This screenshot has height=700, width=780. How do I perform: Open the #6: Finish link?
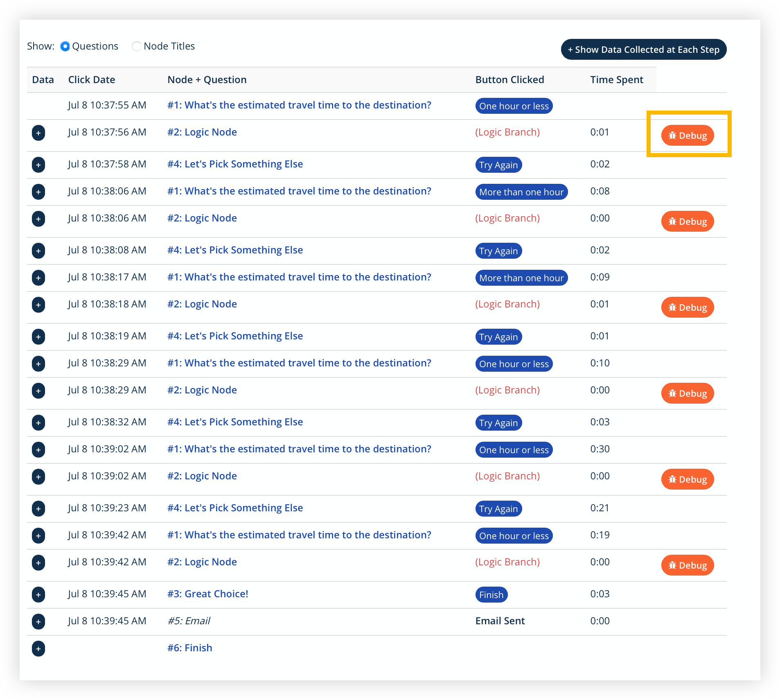(190, 648)
